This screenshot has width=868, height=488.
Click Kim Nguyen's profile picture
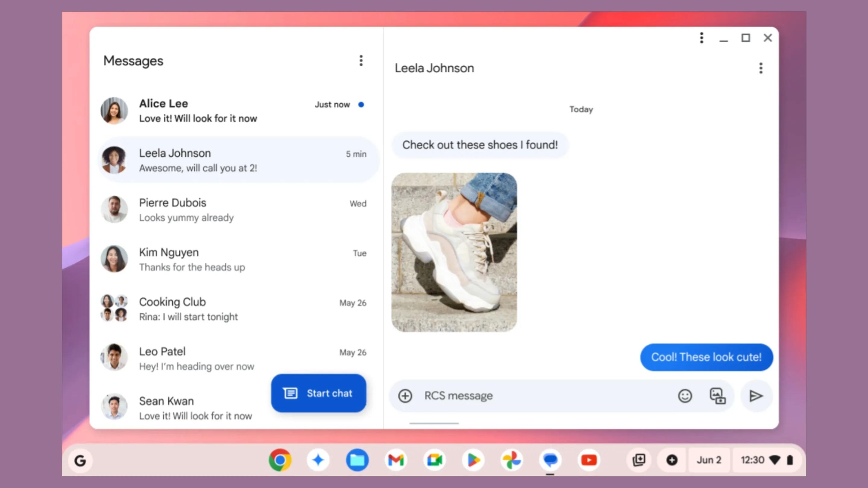pyautogui.click(x=114, y=259)
